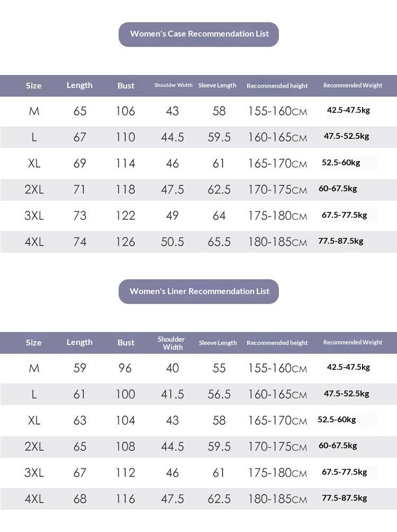This screenshot has width=397, height=532.
Task: Click the Women's Liner Recommendation List banner
Action: 198,291
